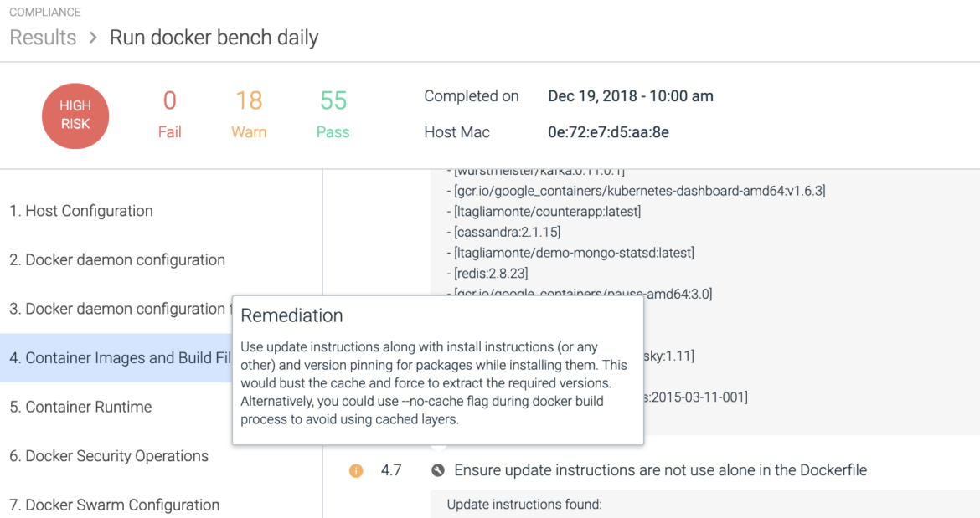The image size is (980, 518).
Task: Click the orange warning icon beside check 4.7
Action: [x=354, y=470]
